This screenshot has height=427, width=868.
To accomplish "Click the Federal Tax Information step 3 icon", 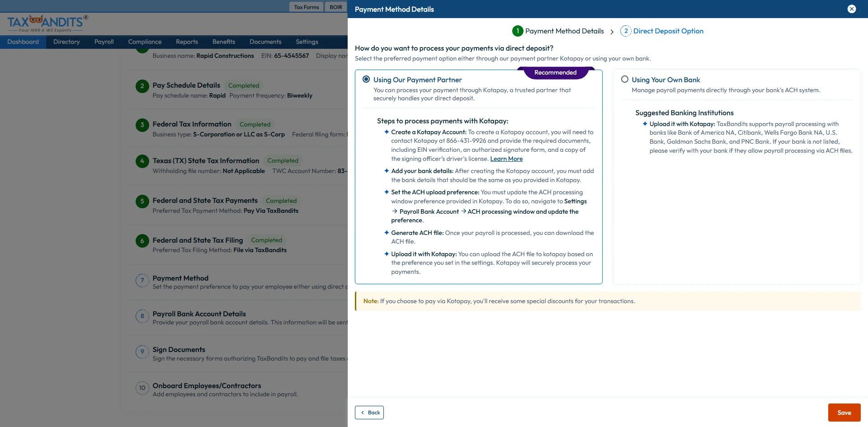I will pyautogui.click(x=142, y=125).
